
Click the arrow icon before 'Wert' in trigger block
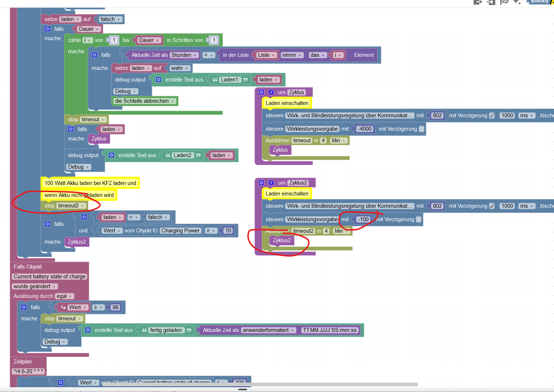pyautogui.click(x=63, y=307)
